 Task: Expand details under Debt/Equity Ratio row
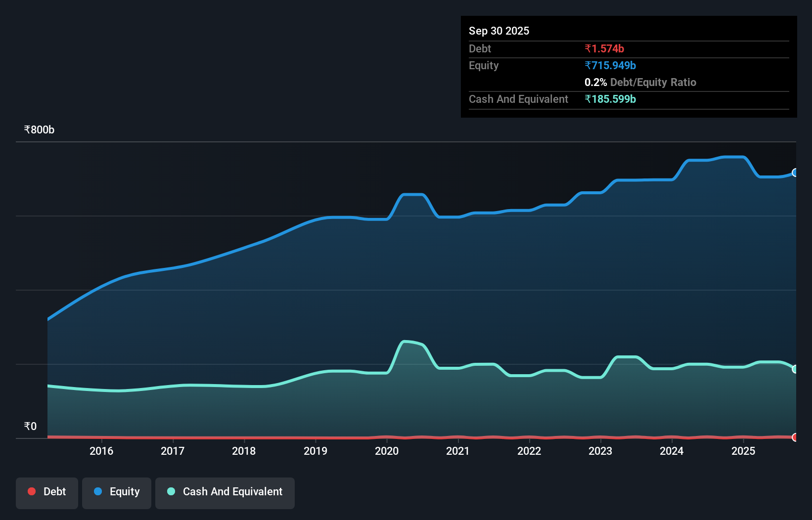[x=640, y=82]
